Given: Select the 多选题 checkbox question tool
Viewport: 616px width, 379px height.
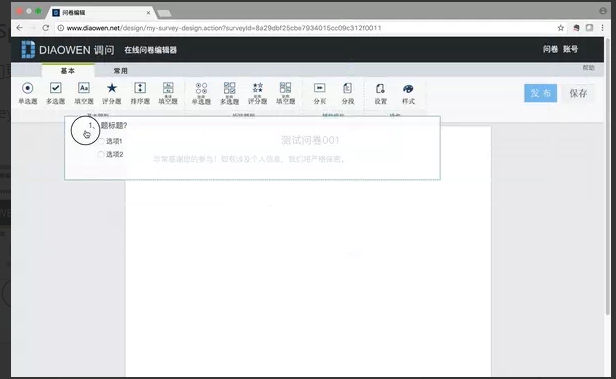Looking at the screenshot, I should 55,93.
